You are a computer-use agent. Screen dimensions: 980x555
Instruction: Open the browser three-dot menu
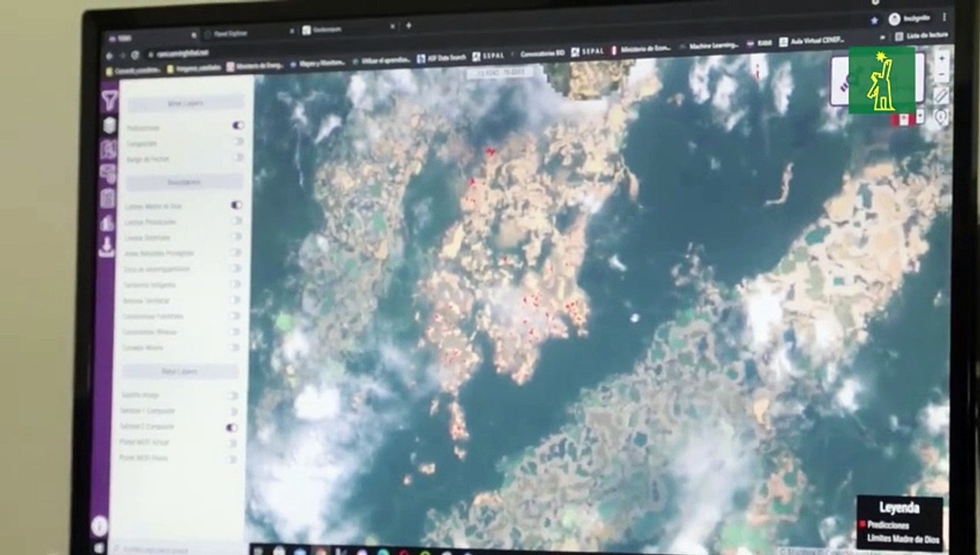click(x=944, y=18)
